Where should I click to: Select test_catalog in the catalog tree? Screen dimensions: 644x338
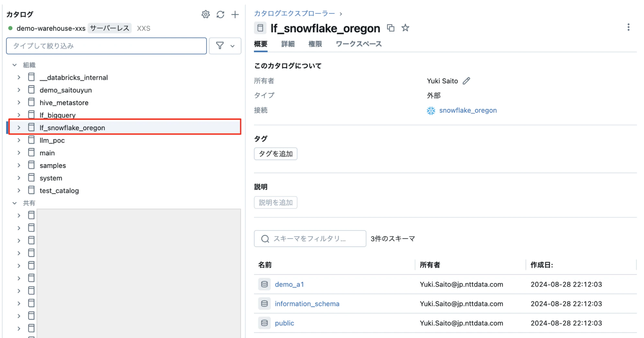[x=59, y=191]
